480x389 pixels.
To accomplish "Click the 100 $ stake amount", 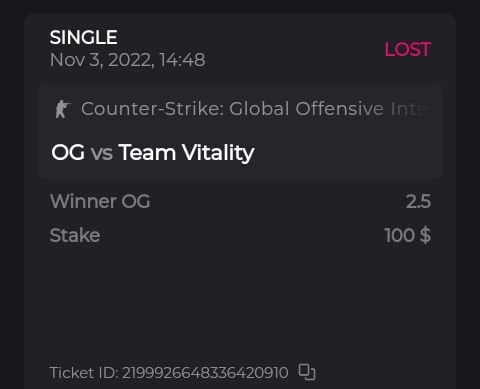I will coord(407,235).
